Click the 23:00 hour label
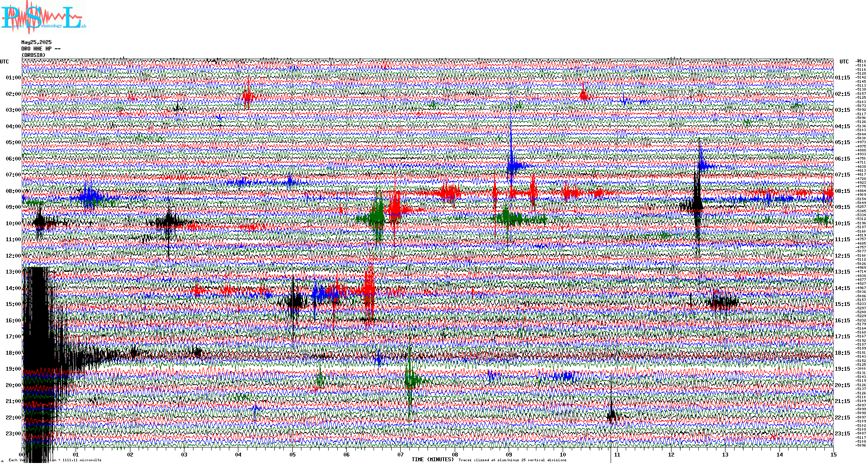868x466 pixels. point(13,434)
